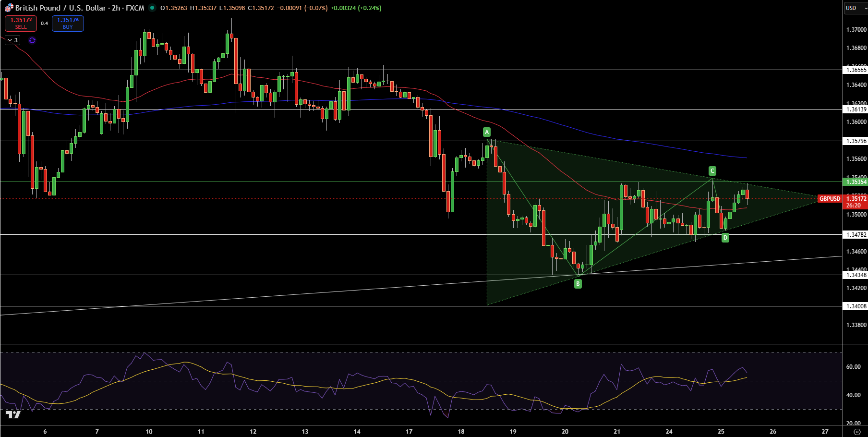This screenshot has height=437, width=868.
Task: Click the 1.34008 horizontal line price label
Action: tap(856, 306)
